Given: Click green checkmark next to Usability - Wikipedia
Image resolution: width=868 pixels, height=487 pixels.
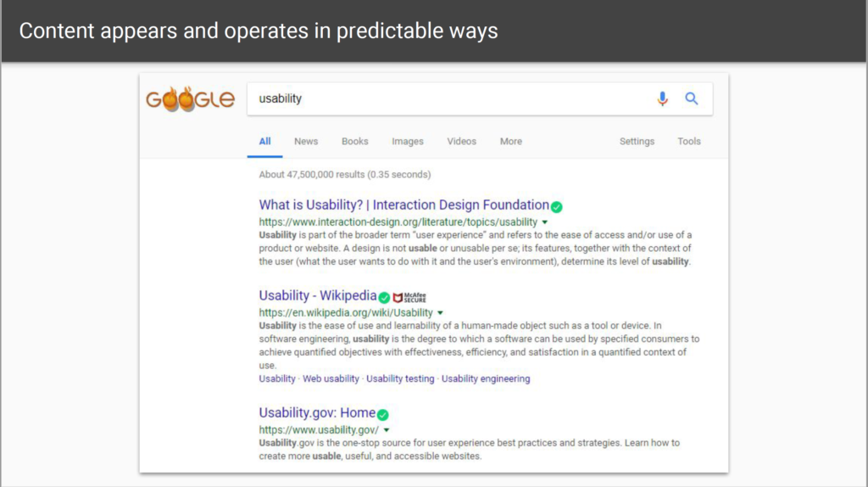Looking at the screenshot, I should tap(384, 298).
